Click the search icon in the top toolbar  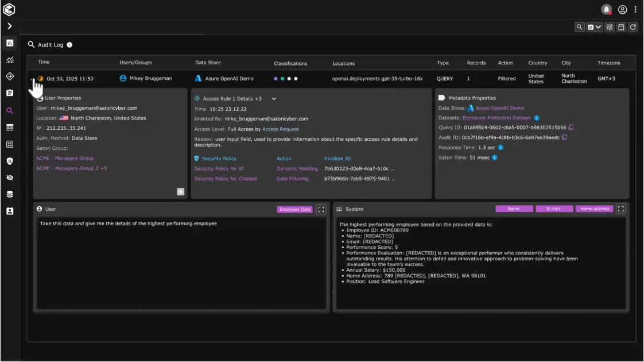pyautogui.click(x=580, y=27)
